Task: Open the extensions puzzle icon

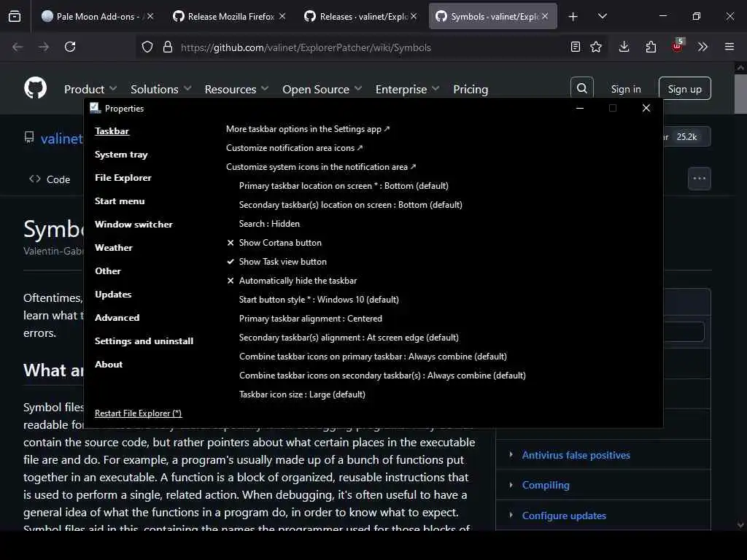Action: [x=651, y=47]
